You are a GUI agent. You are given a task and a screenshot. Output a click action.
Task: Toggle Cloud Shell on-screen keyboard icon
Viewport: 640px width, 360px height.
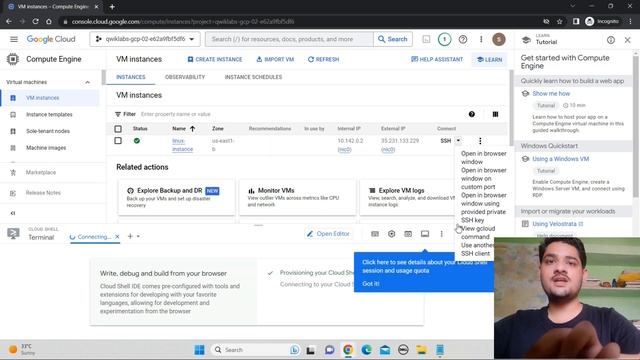[375, 234]
